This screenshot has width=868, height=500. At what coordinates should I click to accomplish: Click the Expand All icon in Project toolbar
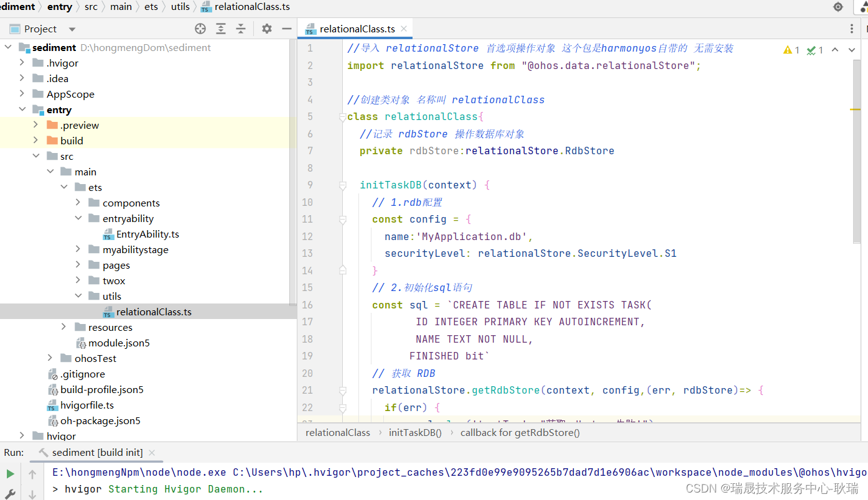(221, 29)
